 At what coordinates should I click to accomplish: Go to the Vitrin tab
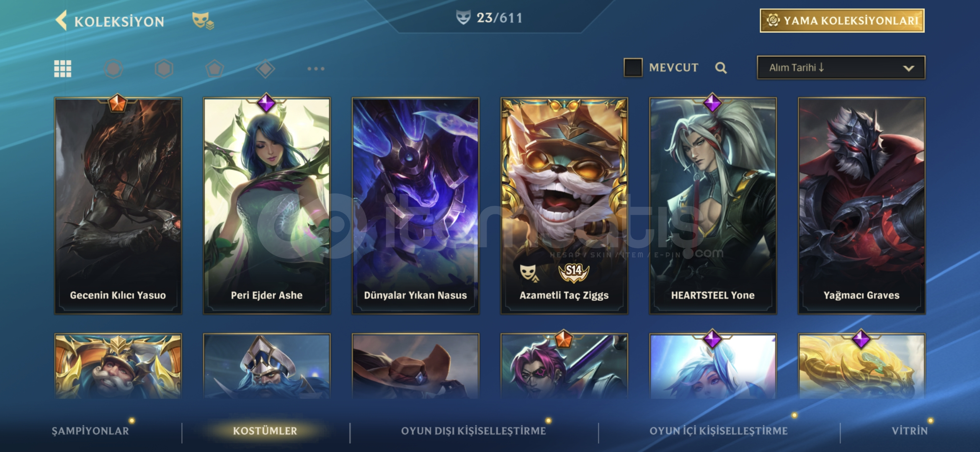point(910,431)
